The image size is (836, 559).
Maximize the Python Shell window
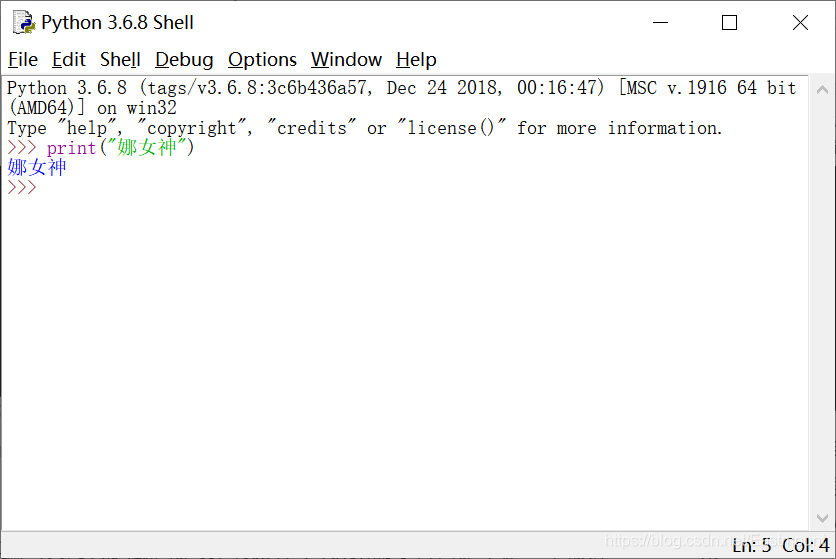[729, 22]
